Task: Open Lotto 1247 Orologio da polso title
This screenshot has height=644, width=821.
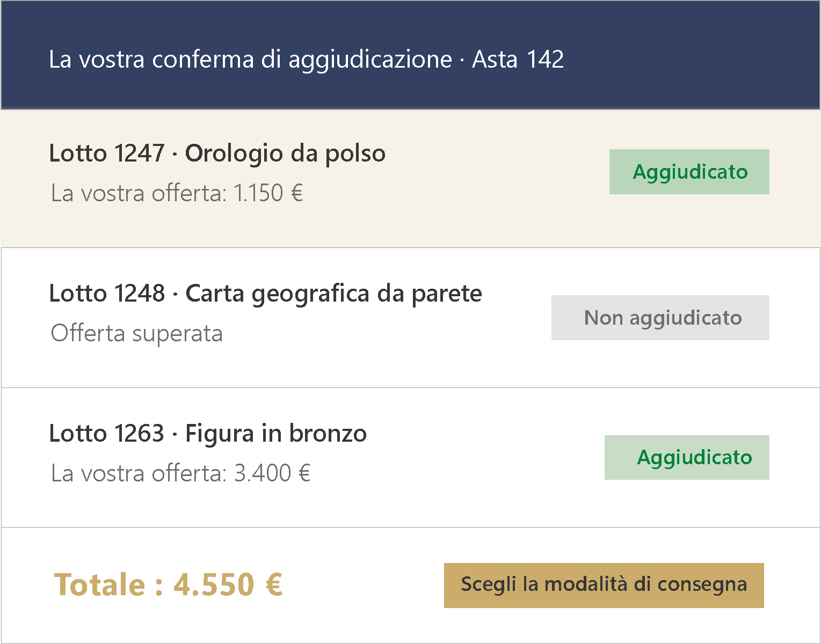Action: [x=217, y=153]
